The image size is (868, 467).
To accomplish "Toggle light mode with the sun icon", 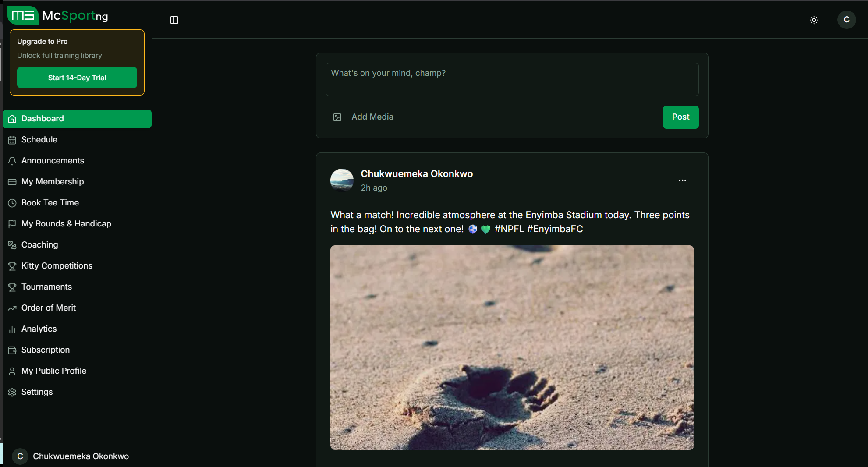I will coord(814,20).
